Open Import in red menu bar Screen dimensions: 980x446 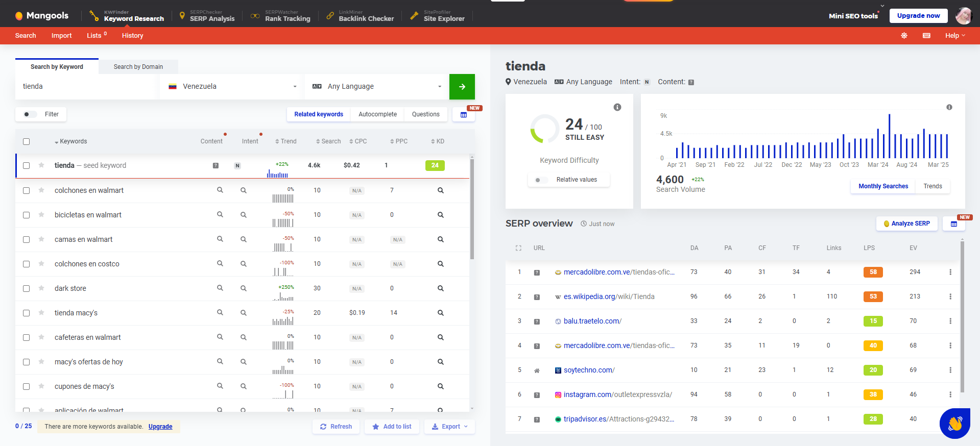[61, 36]
